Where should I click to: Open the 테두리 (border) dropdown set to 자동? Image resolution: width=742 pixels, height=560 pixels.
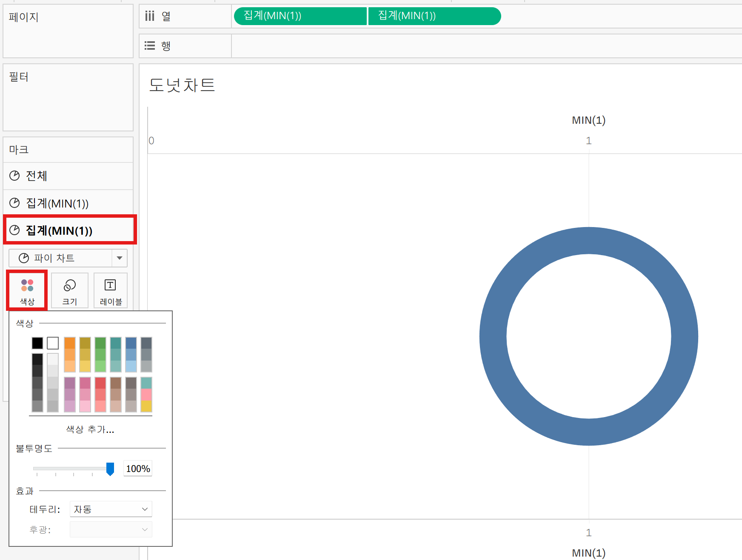(x=111, y=509)
